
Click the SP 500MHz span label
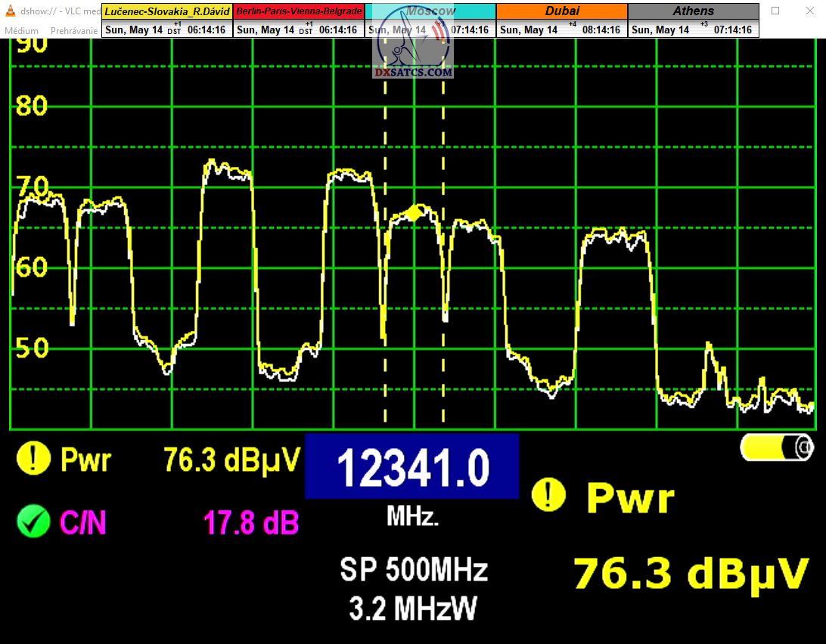pos(413,570)
